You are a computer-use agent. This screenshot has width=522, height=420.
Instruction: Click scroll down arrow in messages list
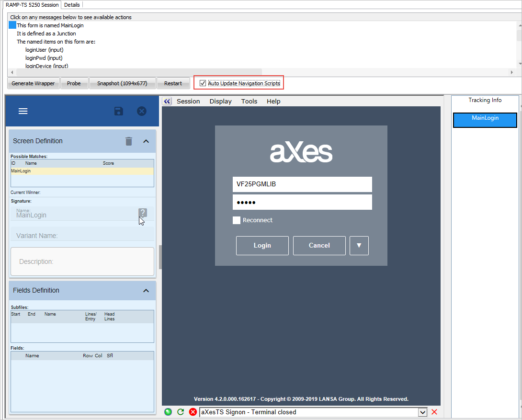pos(519,64)
